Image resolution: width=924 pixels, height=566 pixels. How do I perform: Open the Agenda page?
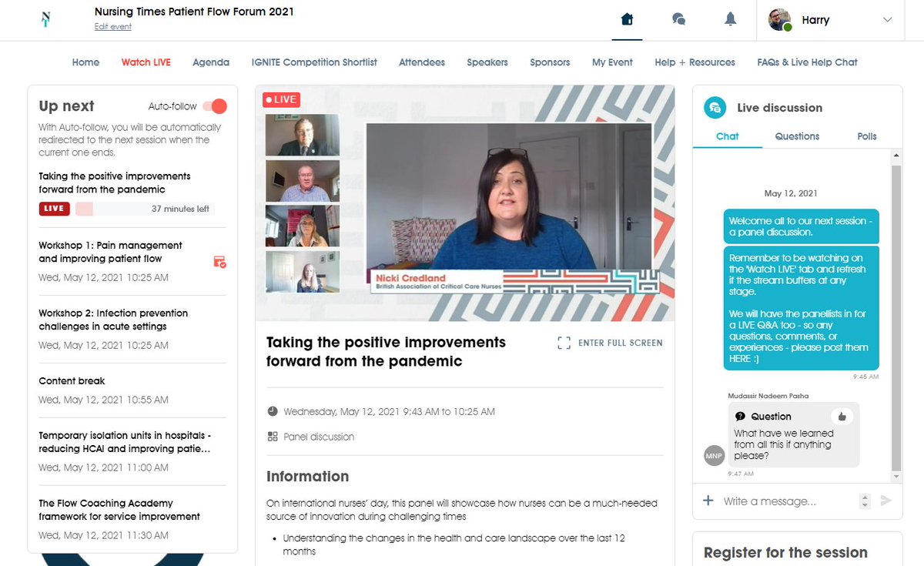(x=210, y=62)
